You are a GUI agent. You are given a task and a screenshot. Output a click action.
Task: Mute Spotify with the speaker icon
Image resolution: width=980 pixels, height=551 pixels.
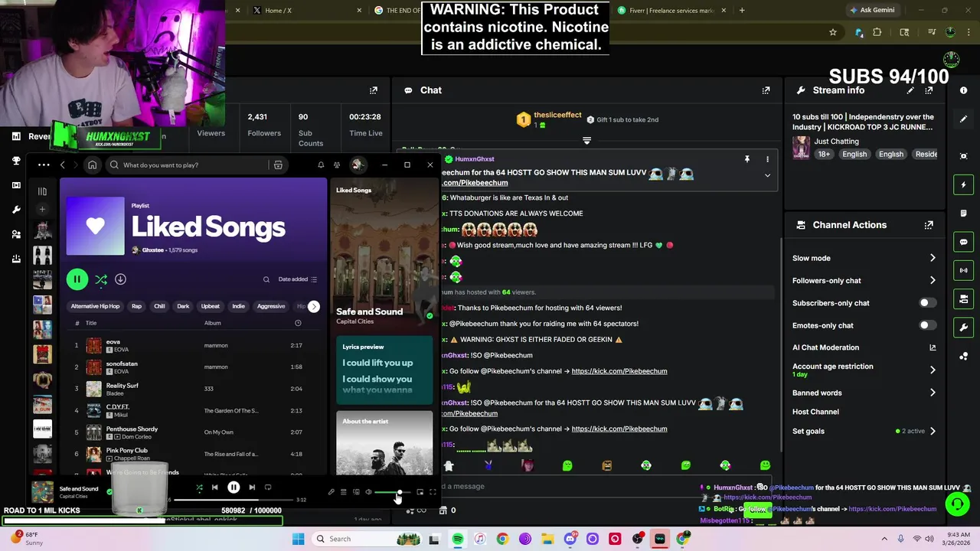pos(368,493)
